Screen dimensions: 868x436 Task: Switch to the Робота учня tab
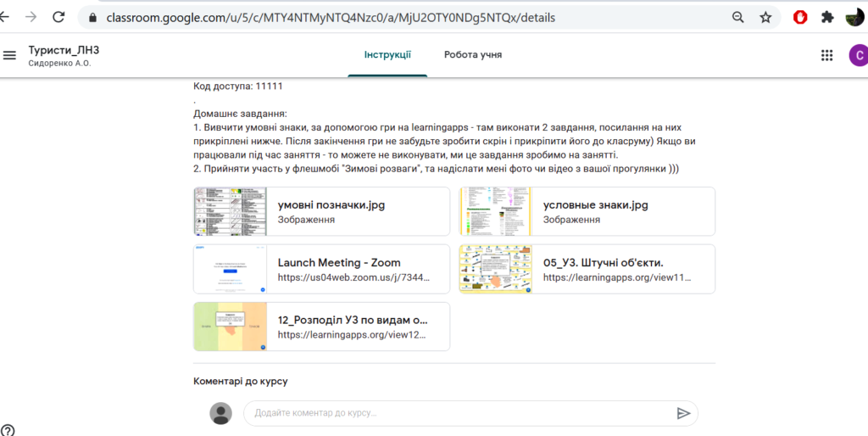pos(473,55)
